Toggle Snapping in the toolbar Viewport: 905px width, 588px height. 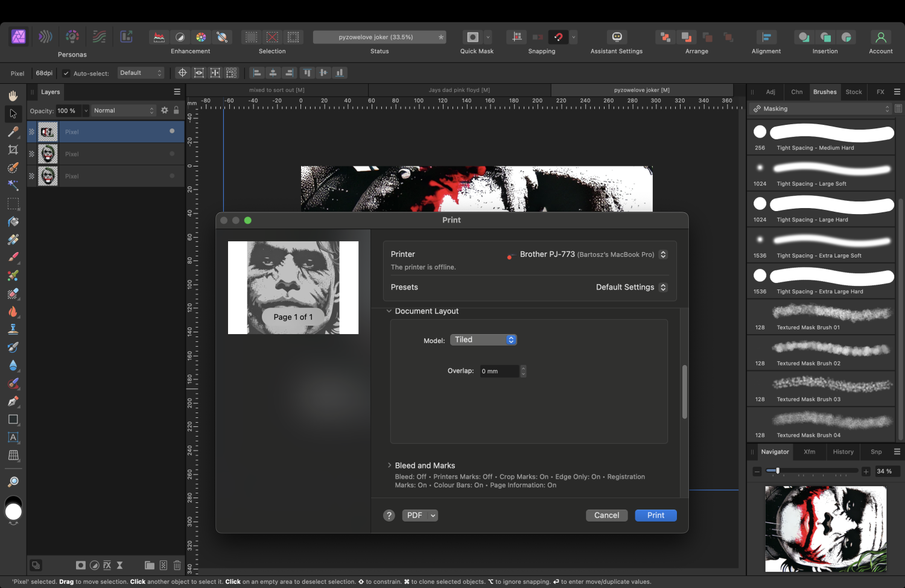pyautogui.click(x=558, y=37)
